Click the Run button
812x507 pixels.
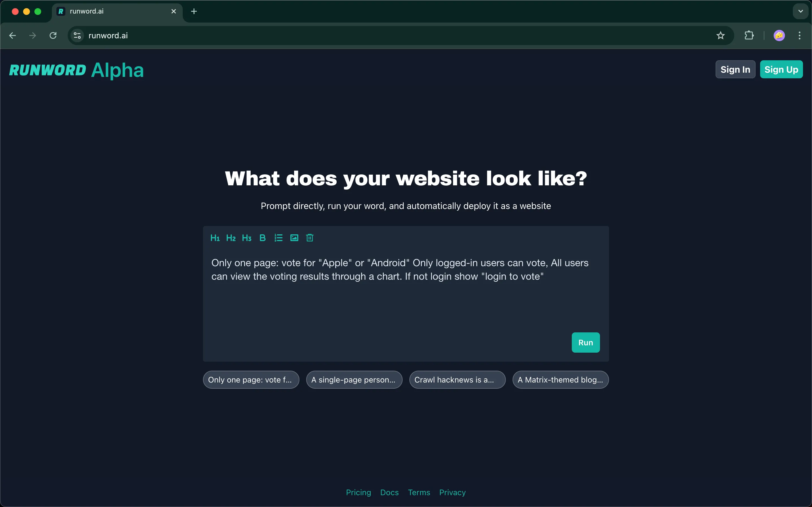[x=586, y=342]
